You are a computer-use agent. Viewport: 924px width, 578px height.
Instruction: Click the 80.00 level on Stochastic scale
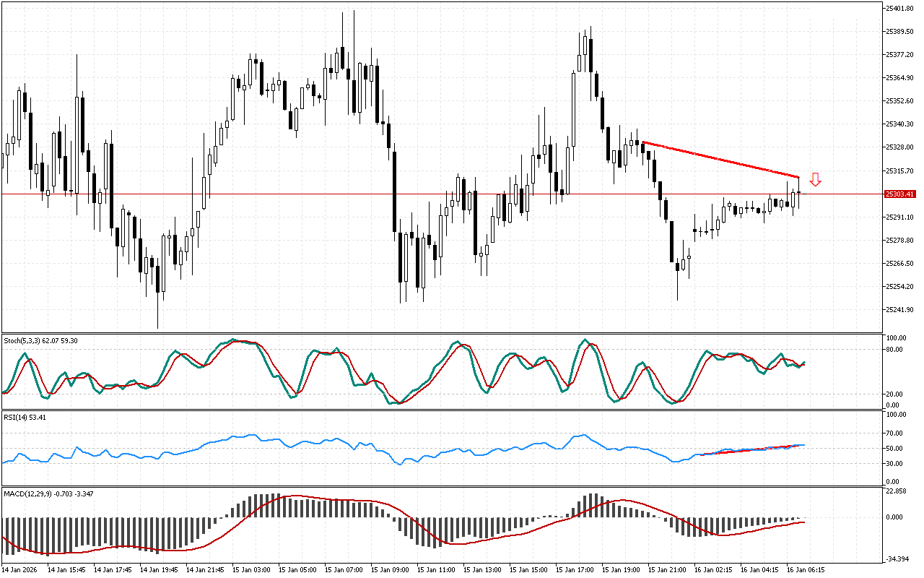click(x=896, y=350)
